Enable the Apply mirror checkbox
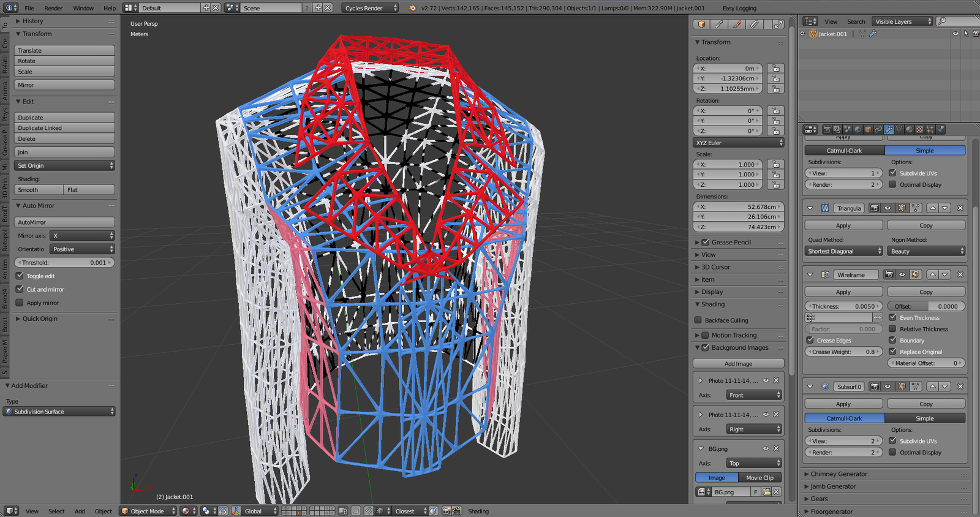980x517 pixels. 20,303
